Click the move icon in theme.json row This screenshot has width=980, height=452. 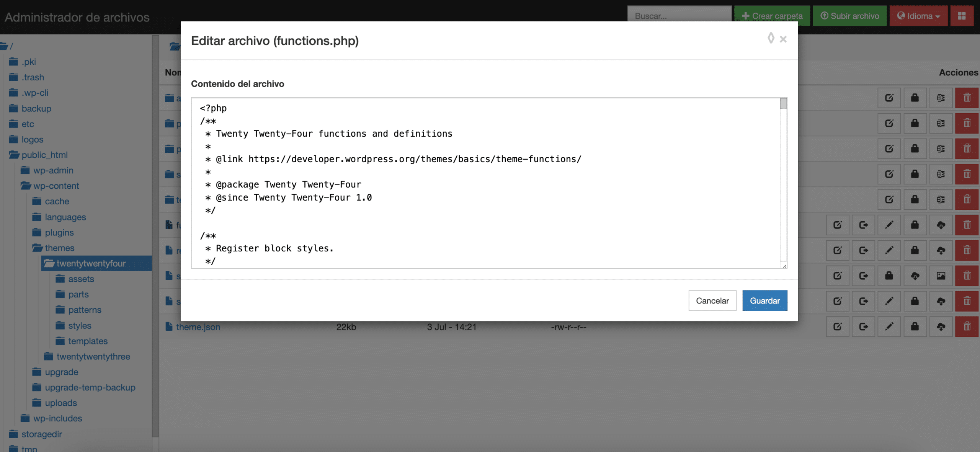coord(863,326)
